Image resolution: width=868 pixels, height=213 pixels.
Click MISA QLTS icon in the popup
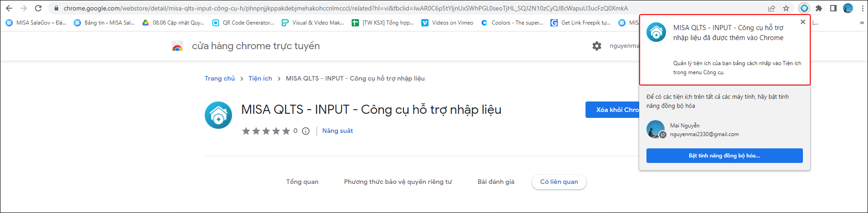point(656,32)
